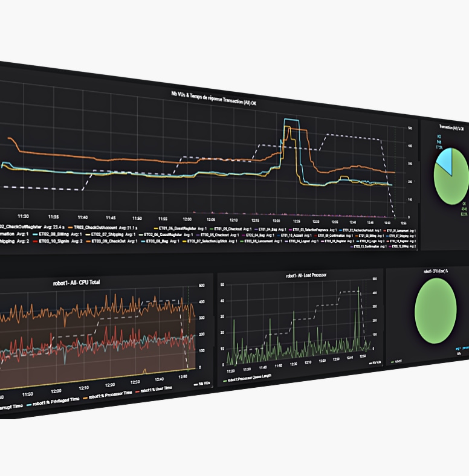Screen dimensions: 469x476
Task: Click the 500 label on the Transaction graph axis
Action: [410, 128]
